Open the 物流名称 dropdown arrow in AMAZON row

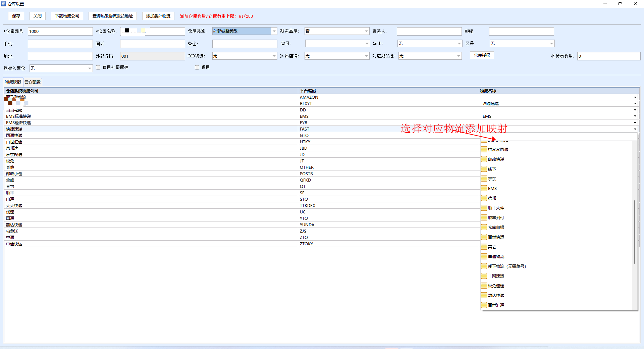[635, 97]
